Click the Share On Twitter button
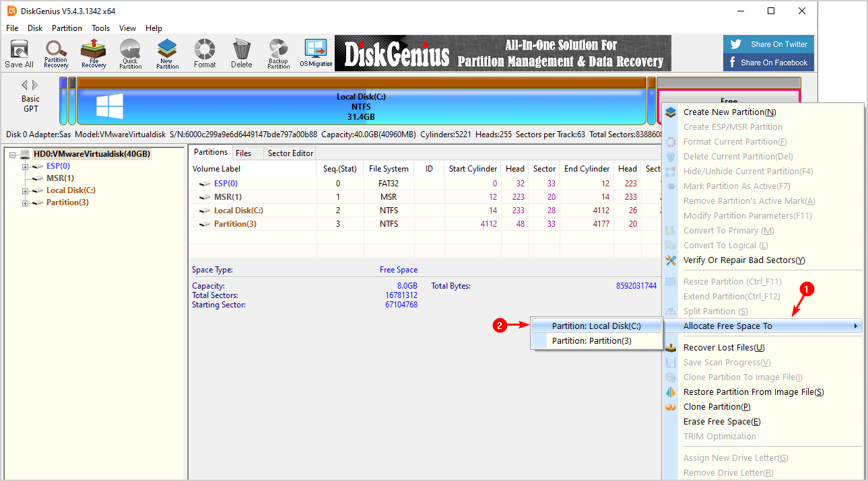This screenshot has height=481, width=868. 768,44
